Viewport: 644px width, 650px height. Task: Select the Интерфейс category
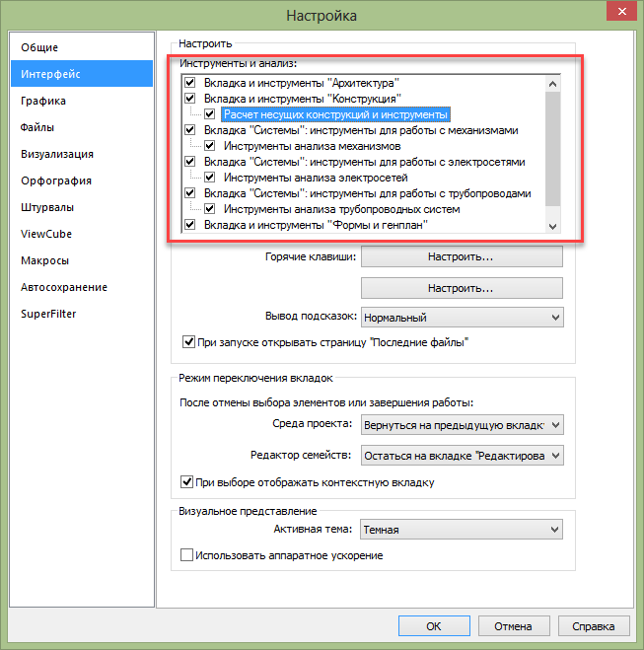pyautogui.click(x=82, y=74)
